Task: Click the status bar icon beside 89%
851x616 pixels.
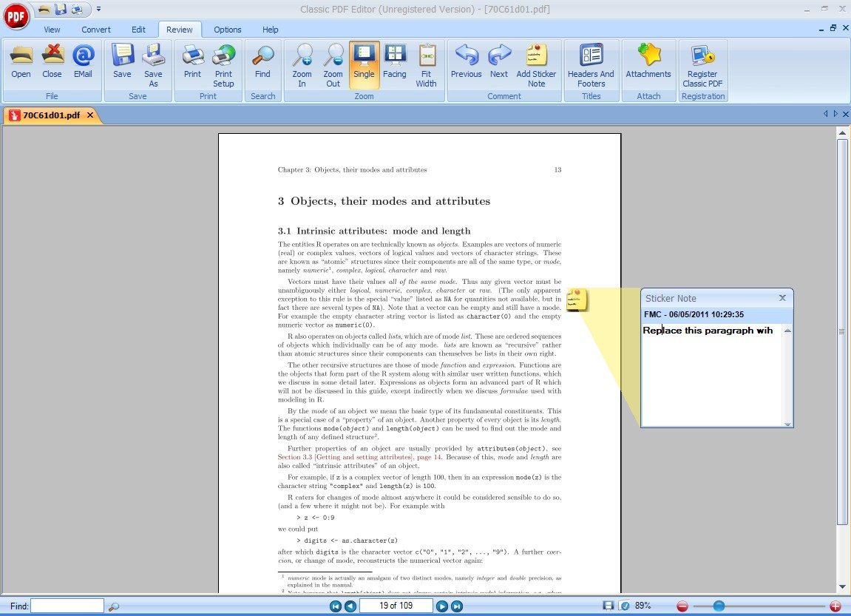Action: click(625, 606)
